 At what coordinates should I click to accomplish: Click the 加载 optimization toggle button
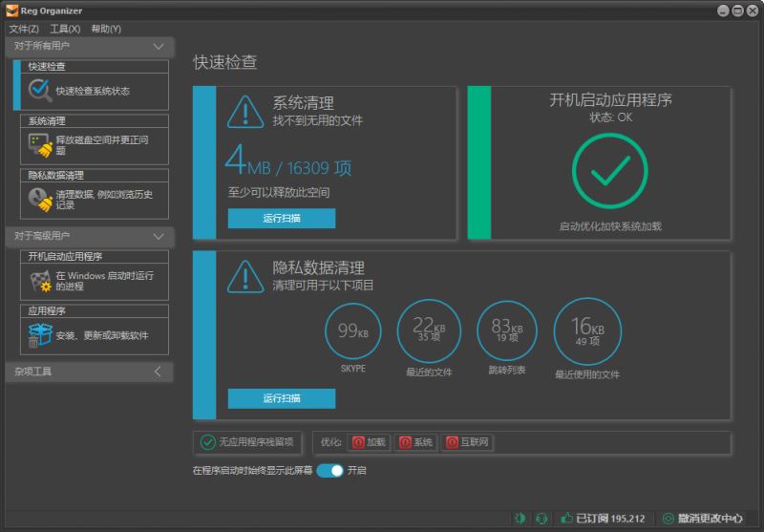(369, 442)
